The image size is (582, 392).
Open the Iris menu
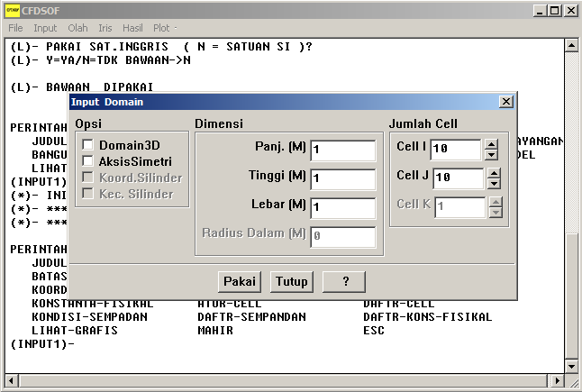(x=105, y=28)
